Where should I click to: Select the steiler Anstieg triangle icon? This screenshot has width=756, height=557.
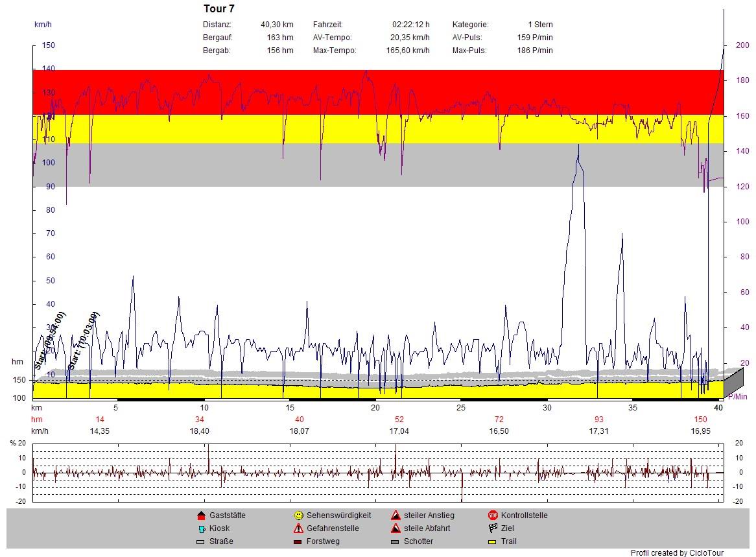click(x=396, y=516)
